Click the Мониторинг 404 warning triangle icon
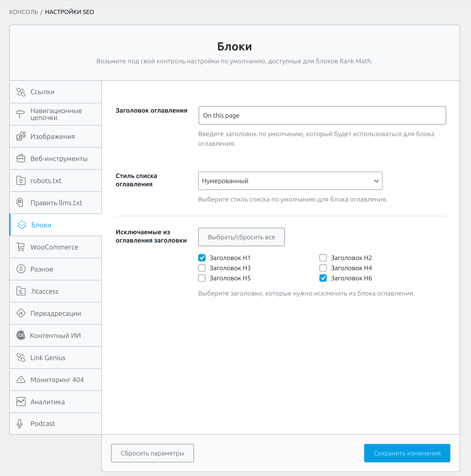The height and width of the screenshot is (476, 471). (x=21, y=379)
